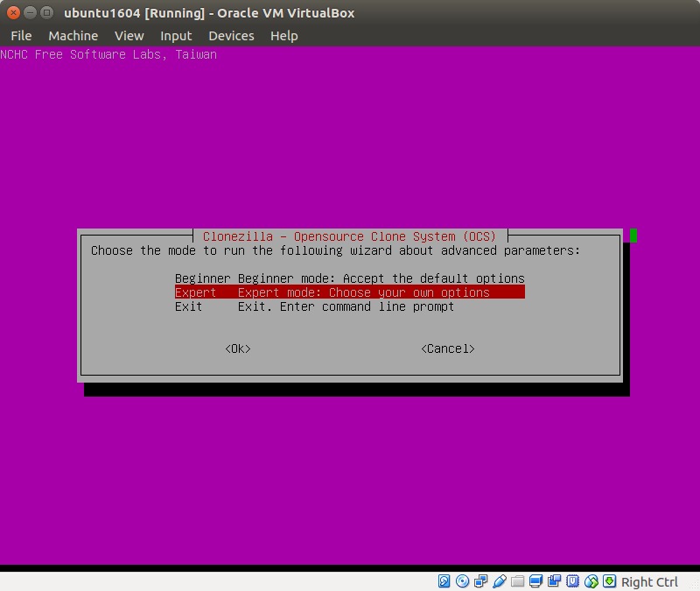Toggle the mouse integration icon
The width and height of the screenshot is (700, 591).
591,581
